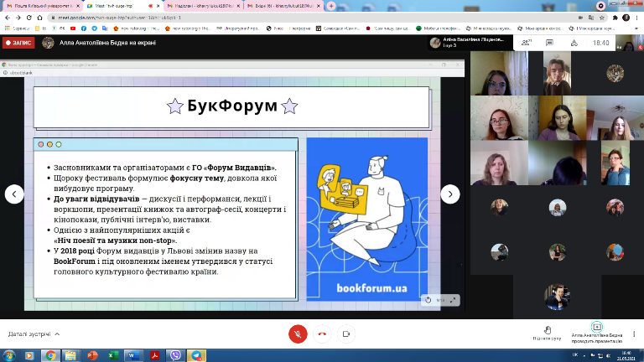The height and width of the screenshot is (362, 644).
Task: Go to the previous slide with the left arrow
Action: click(x=14, y=194)
